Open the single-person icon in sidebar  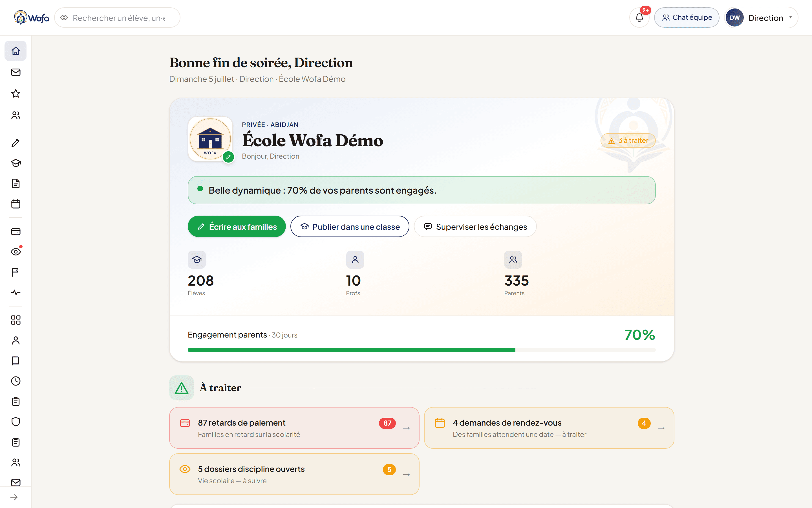16,340
